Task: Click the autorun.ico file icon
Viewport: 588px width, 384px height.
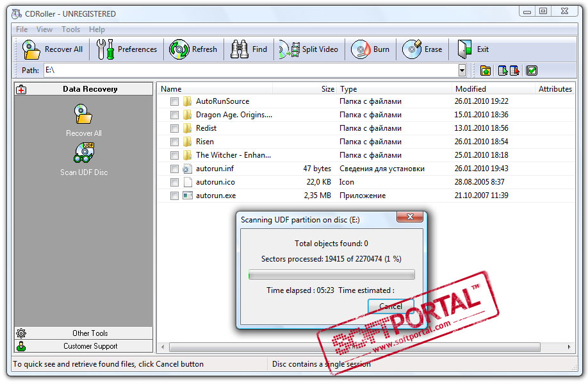Action: click(x=188, y=182)
